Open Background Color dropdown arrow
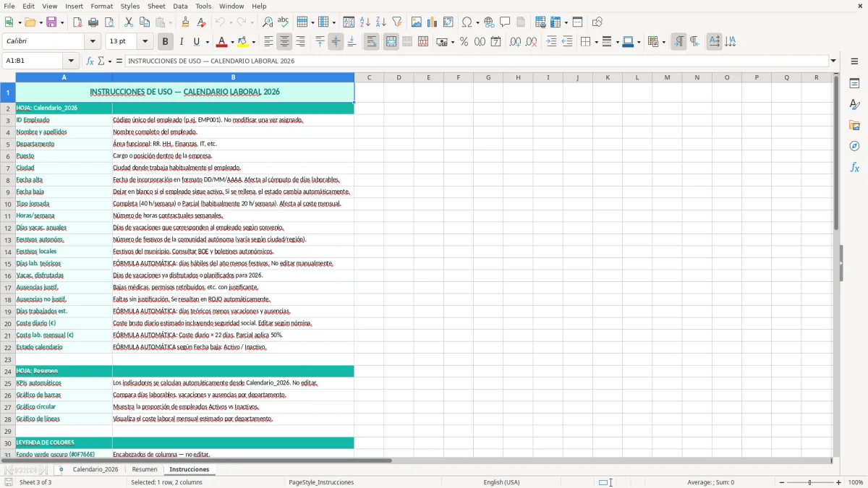This screenshot has height=488, width=868. click(254, 42)
